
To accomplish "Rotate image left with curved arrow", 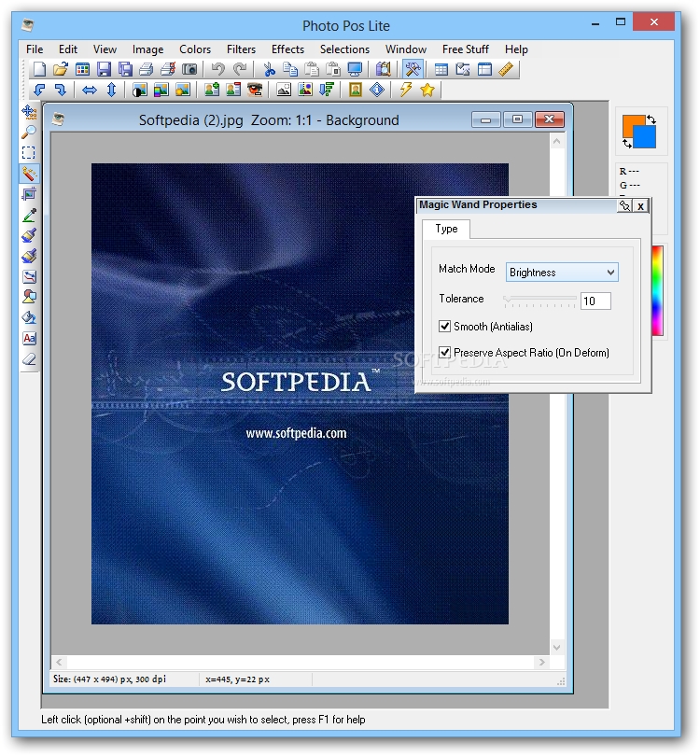I will click(x=39, y=90).
